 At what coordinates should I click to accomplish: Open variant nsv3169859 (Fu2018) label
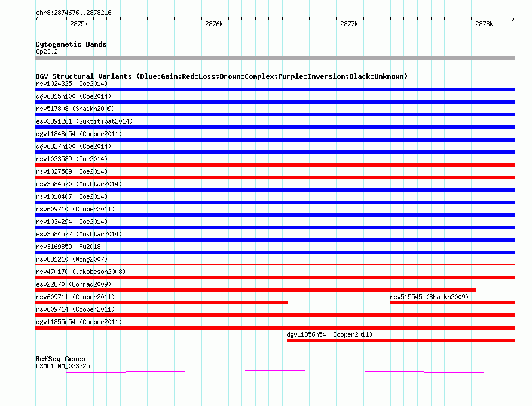(x=70, y=247)
